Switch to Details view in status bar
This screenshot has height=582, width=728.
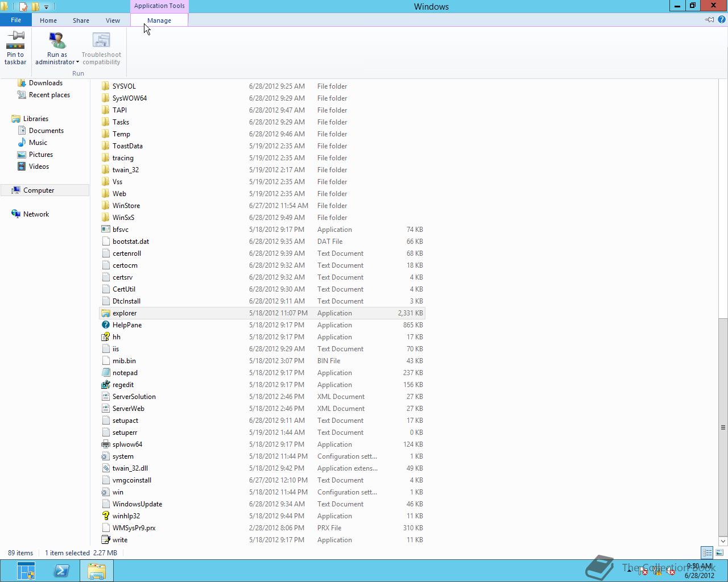click(x=707, y=552)
